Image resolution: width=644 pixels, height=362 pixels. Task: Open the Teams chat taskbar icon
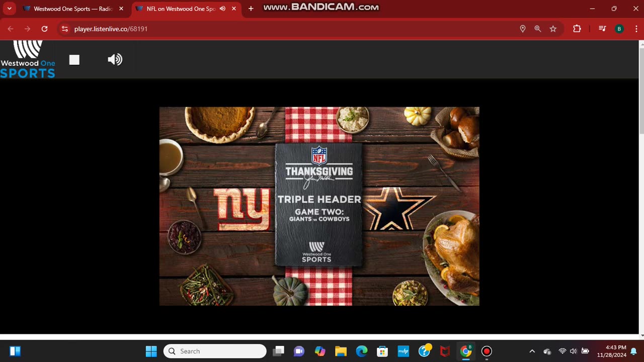(x=299, y=351)
